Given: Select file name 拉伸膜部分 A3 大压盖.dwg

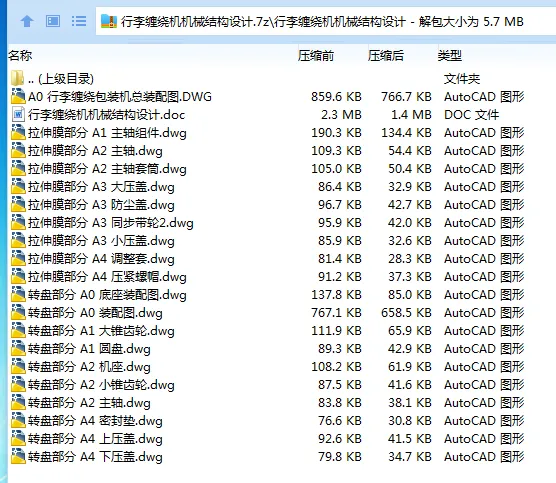Looking at the screenshot, I should (x=101, y=187).
